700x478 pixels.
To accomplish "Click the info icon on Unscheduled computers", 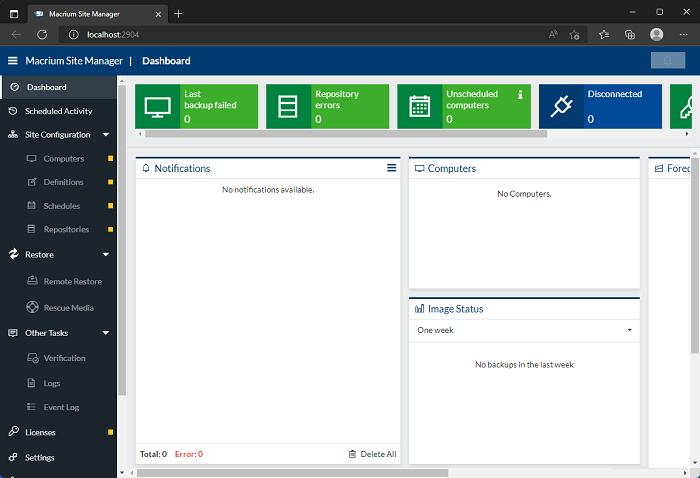I will click(x=520, y=95).
